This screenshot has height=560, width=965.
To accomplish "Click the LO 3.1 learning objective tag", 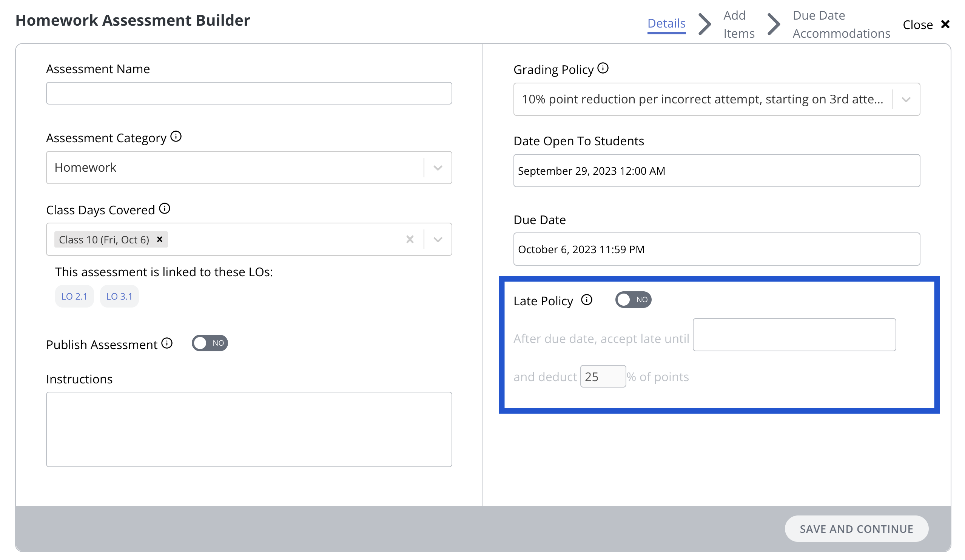I will [119, 296].
